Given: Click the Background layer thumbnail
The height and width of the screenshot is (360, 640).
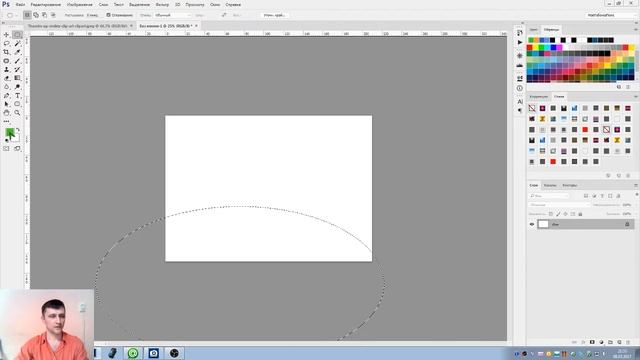Looking at the screenshot, I should (543, 224).
